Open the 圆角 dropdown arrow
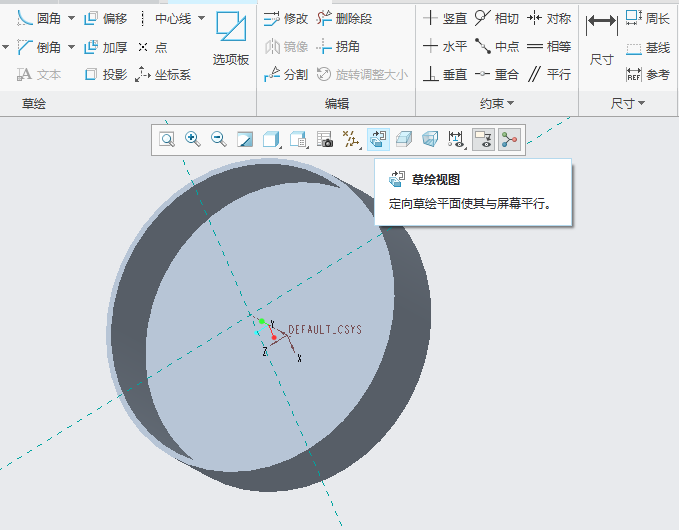 (x=71, y=18)
